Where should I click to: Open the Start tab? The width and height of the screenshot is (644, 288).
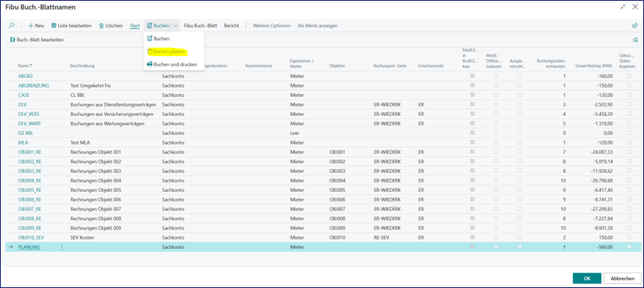click(135, 25)
